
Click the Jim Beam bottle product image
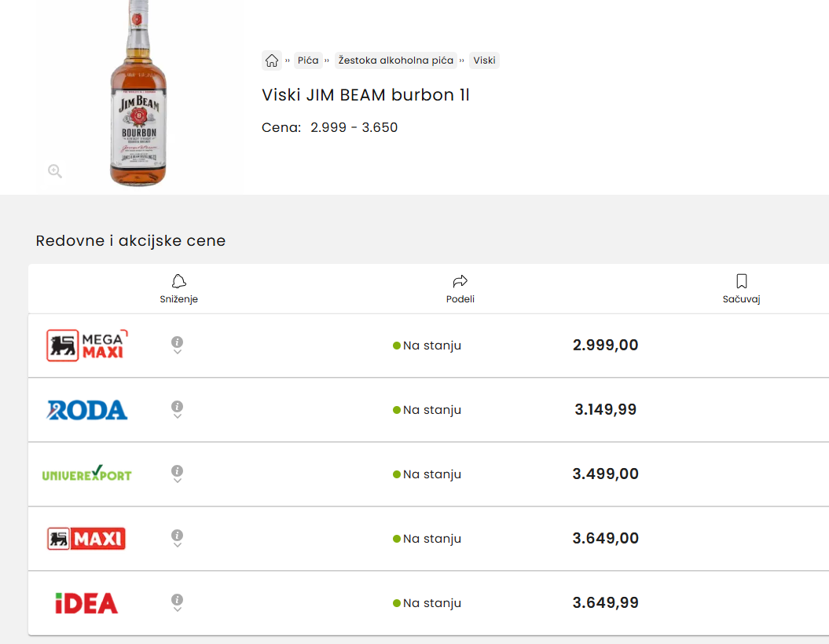pyautogui.click(x=138, y=94)
